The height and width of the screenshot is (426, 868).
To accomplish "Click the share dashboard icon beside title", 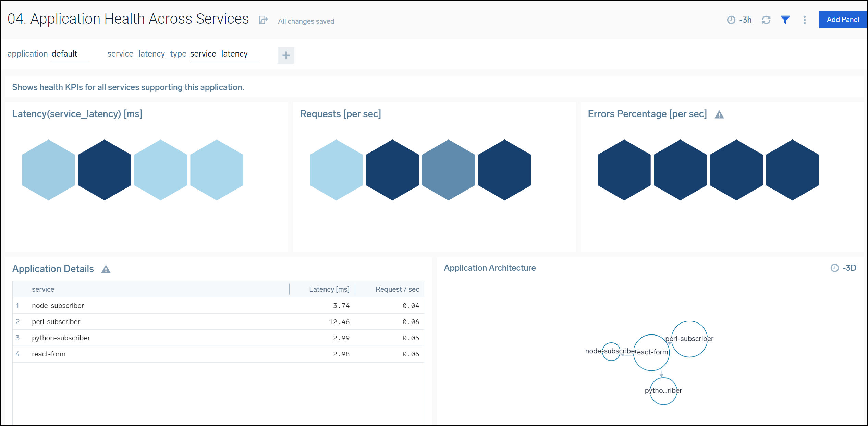I will tap(263, 20).
